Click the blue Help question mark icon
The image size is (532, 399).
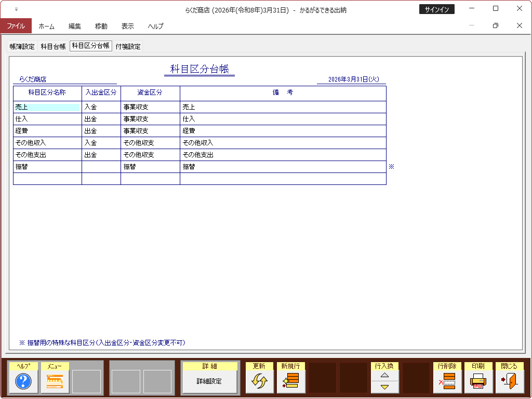(24, 382)
